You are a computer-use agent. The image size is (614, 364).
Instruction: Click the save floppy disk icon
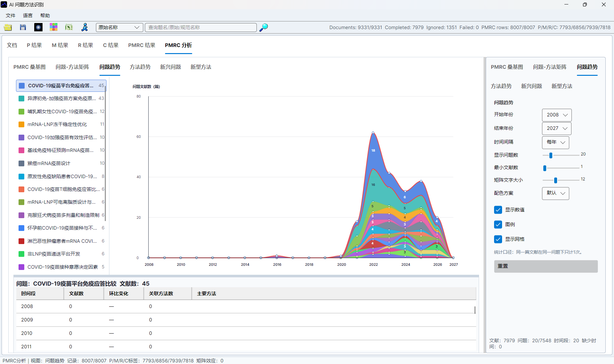(23, 28)
